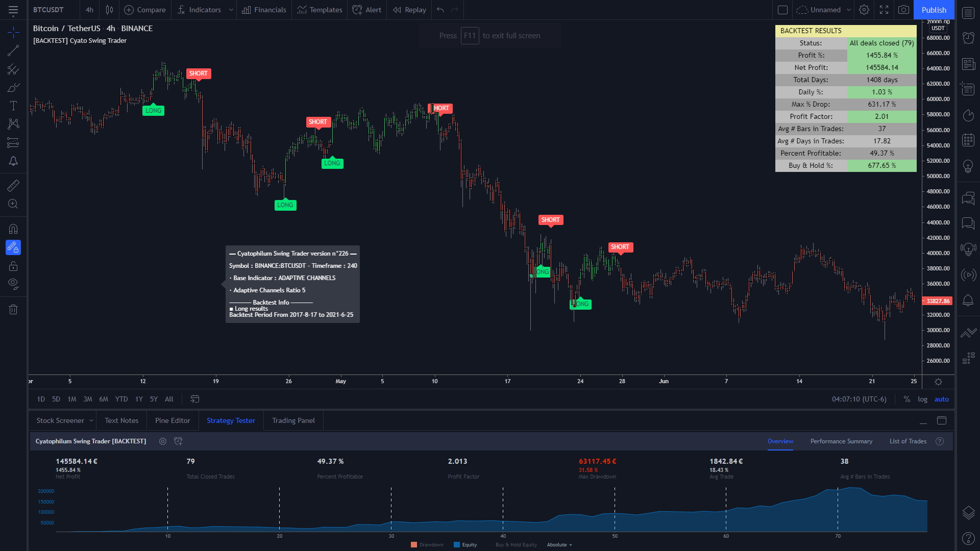Create an Alert from top toolbar
Image resolution: width=980 pixels, height=551 pixels.
(367, 10)
